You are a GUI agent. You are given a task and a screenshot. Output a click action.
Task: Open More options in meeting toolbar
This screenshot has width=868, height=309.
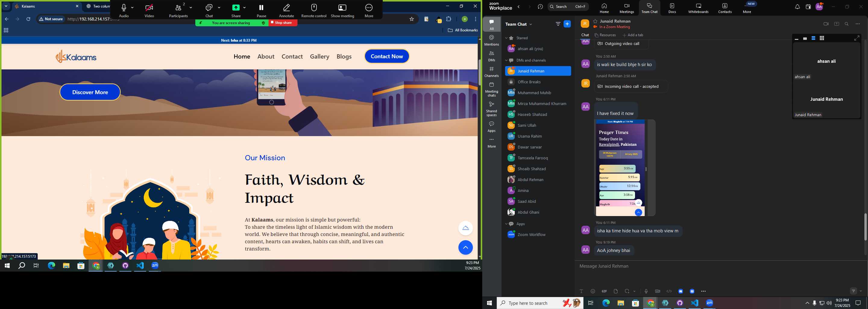pyautogui.click(x=369, y=10)
